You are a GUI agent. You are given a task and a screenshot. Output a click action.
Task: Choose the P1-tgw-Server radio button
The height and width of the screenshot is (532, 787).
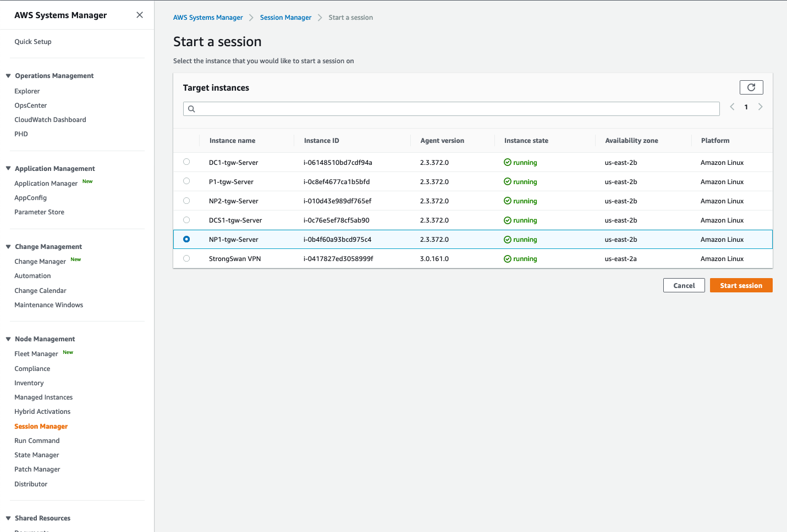point(186,181)
